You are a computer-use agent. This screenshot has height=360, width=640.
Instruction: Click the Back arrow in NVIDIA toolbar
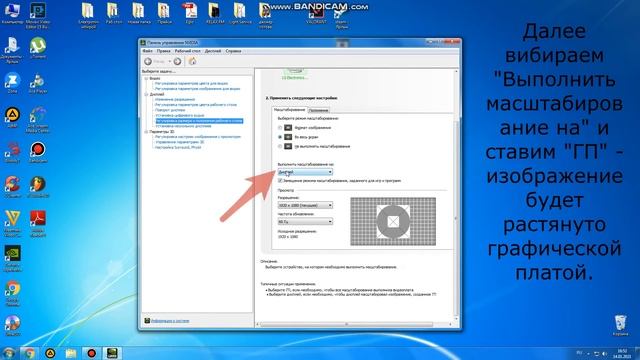(x=148, y=61)
